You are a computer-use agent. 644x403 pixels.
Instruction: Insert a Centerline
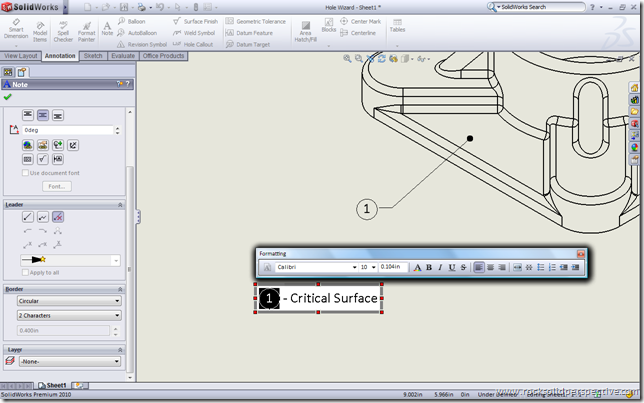point(358,33)
